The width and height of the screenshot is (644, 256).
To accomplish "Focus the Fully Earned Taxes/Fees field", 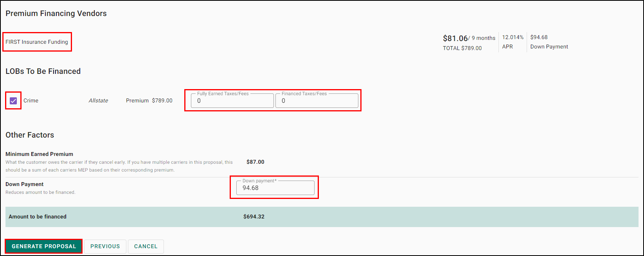I will (232, 100).
